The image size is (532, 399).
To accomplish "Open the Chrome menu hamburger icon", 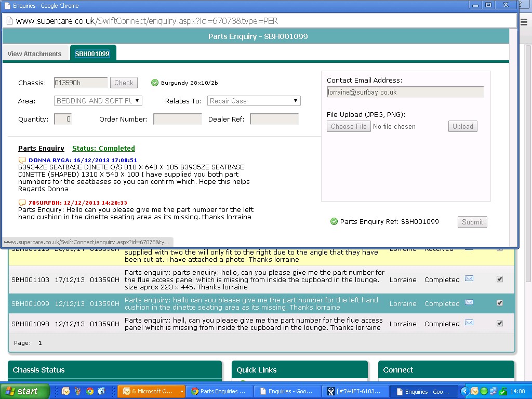I will [x=524, y=22].
